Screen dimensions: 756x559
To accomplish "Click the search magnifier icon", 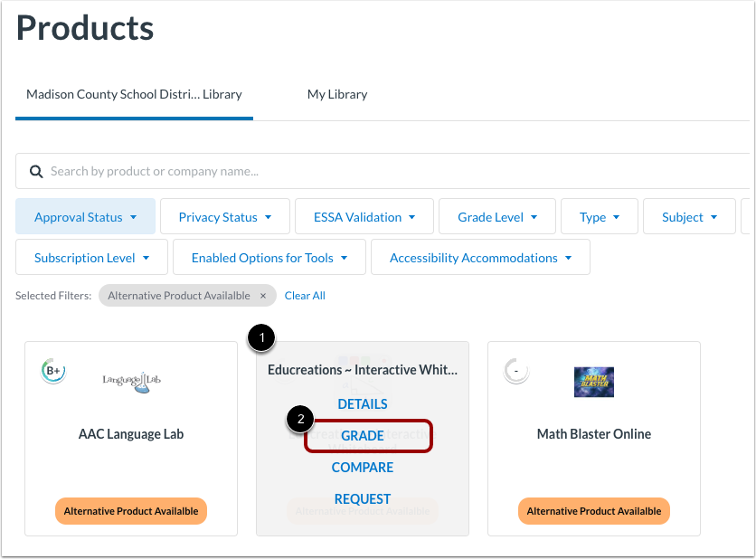I will coord(36,171).
